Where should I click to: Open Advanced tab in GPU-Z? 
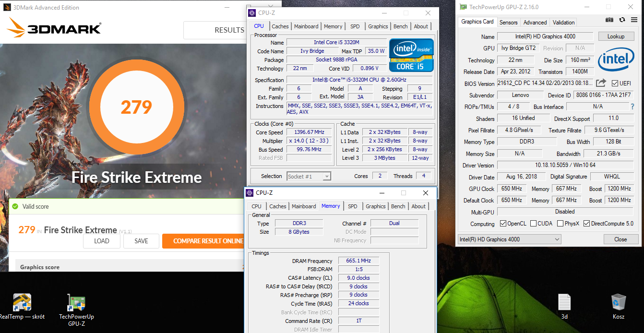pyautogui.click(x=535, y=23)
